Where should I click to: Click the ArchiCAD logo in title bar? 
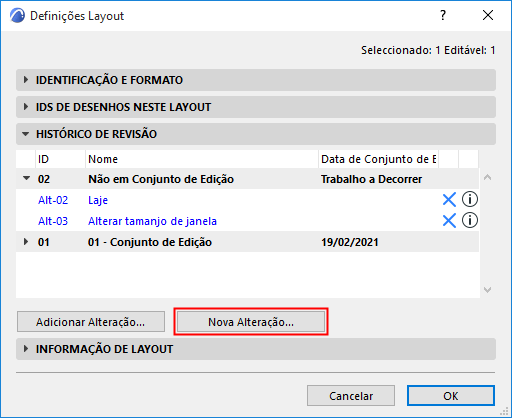click(x=17, y=16)
